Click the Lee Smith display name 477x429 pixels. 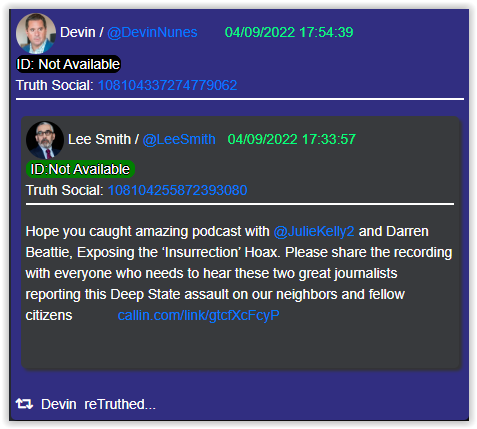[99, 139]
